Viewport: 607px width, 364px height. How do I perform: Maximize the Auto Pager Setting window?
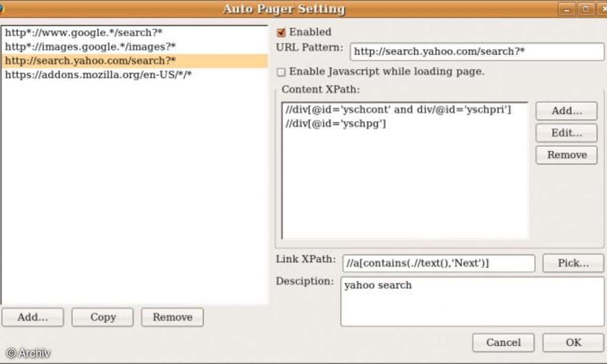[586, 9]
